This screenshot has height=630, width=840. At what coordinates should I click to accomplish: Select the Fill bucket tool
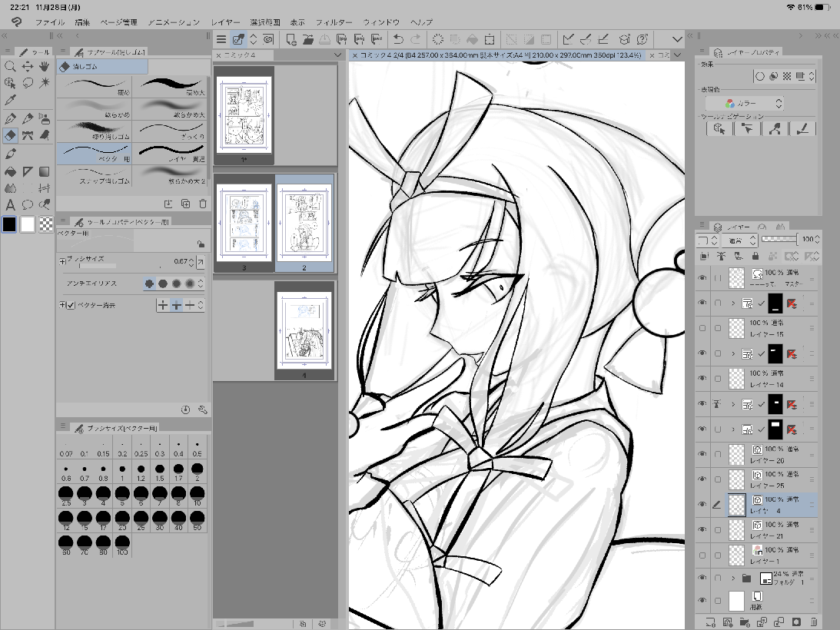pos(10,171)
